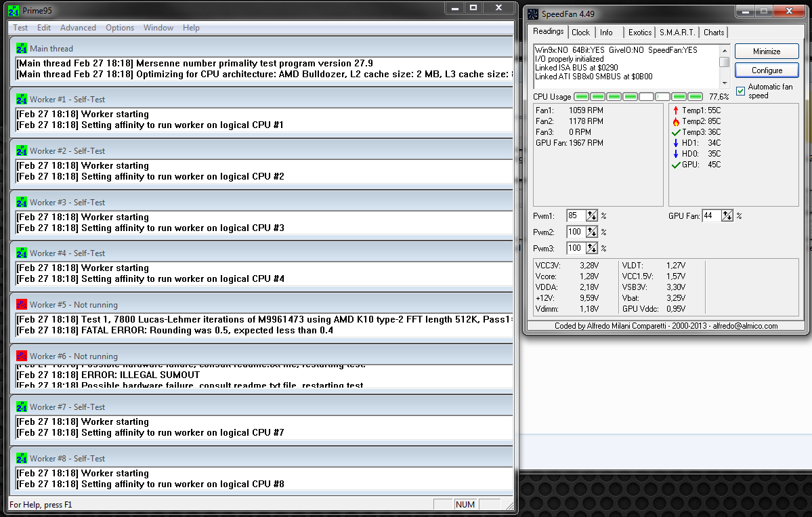This screenshot has height=517, width=812.
Task: Click the resize grip in Prime95 corner
Action: (509, 505)
